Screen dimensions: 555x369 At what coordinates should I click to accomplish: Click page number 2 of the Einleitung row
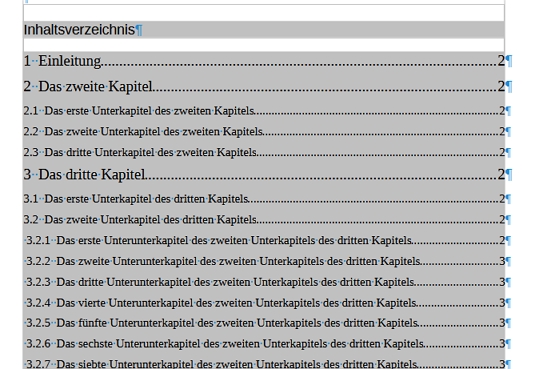click(501, 61)
